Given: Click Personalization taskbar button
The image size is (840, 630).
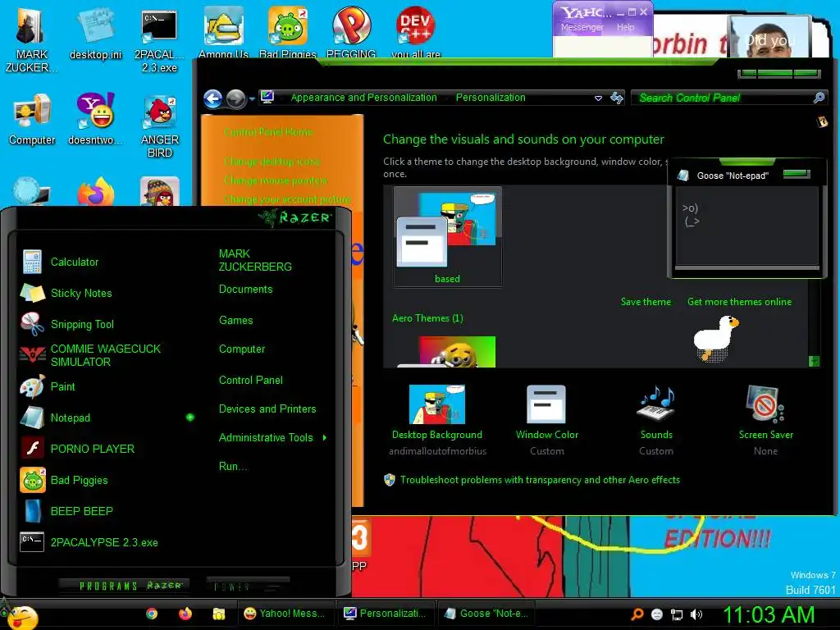Looking at the screenshot, I should (x=386, y=614).
